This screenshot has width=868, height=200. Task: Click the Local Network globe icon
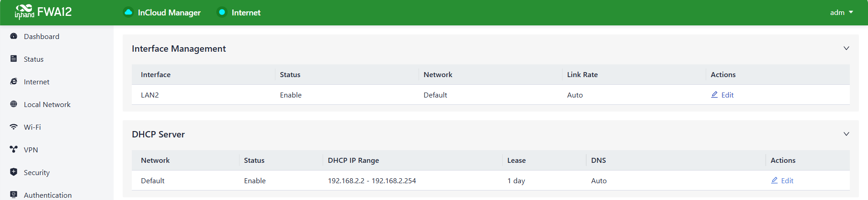[x=14, y=104]
